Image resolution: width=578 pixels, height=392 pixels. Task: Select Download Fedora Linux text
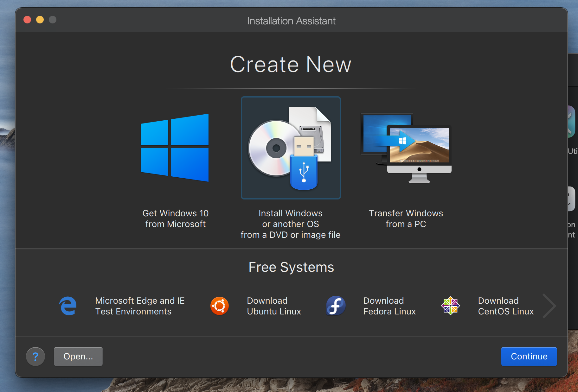(389, 306)
